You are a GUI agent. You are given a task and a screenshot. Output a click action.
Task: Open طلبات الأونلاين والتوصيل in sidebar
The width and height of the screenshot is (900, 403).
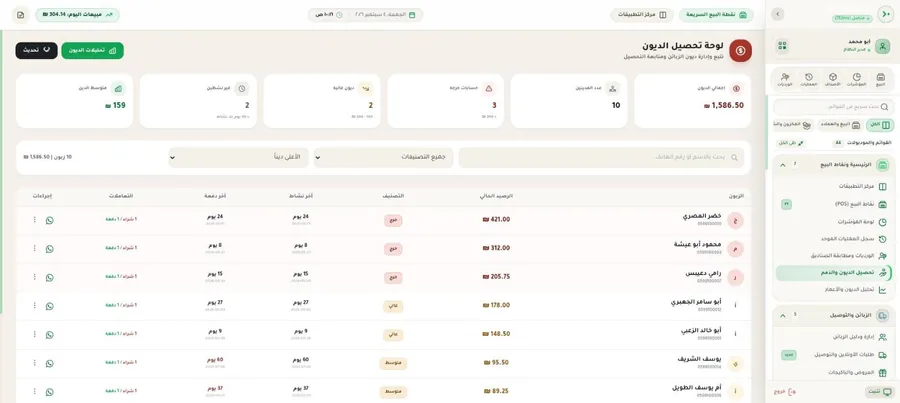[832, 355]
